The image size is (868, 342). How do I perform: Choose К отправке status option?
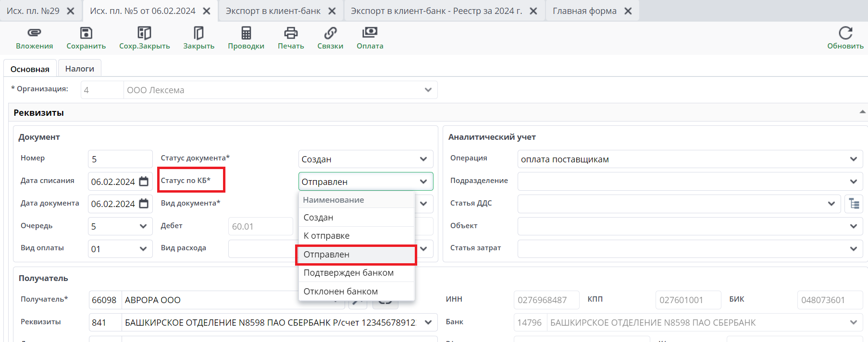coord(327,236)
